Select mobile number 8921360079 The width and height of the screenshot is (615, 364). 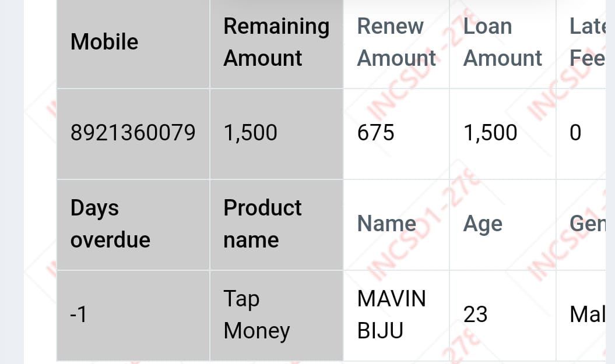tap(133, 133)
